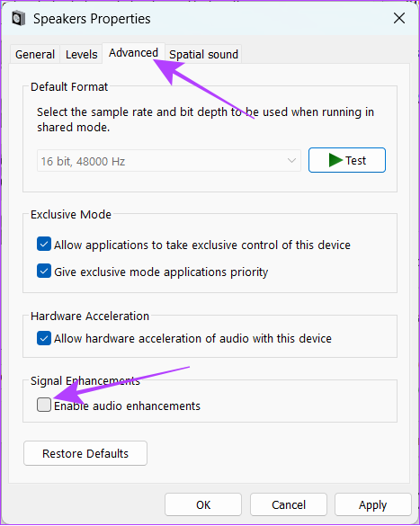Screen dimensions: 420x526
Task: Dismiss the dialog with Cancel
Action: 289,504
